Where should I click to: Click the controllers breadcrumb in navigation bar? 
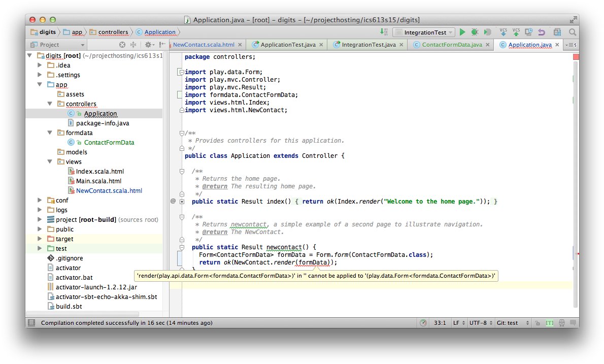(x=113, y=32)
